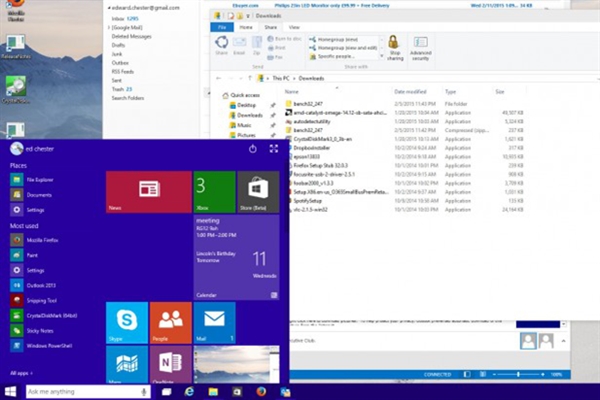Click the Ask me anything search box
The width and height of the screenshot is (600, 400).
tap(80, 391)
